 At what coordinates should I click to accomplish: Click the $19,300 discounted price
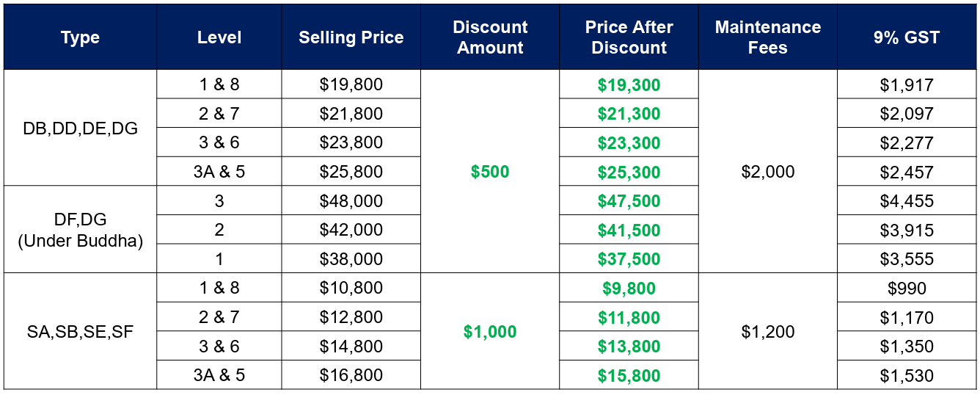click(629, 84)
